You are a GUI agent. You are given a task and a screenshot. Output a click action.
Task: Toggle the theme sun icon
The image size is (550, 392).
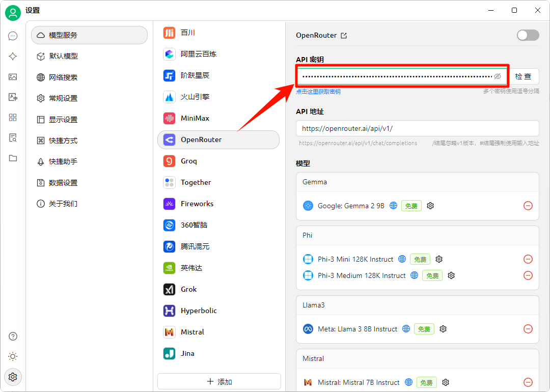(13, 356)
